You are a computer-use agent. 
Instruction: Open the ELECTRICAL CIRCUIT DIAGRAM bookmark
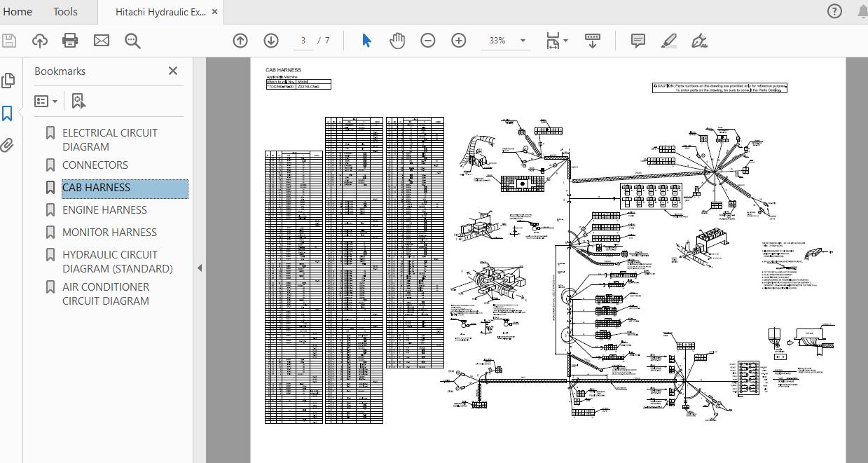click(x=110, y=139)
